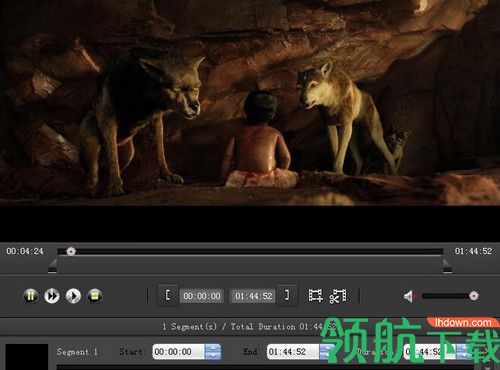Click the scissors cut segment icon
Viewport: 500px width, 370px height.
[338, 296]
